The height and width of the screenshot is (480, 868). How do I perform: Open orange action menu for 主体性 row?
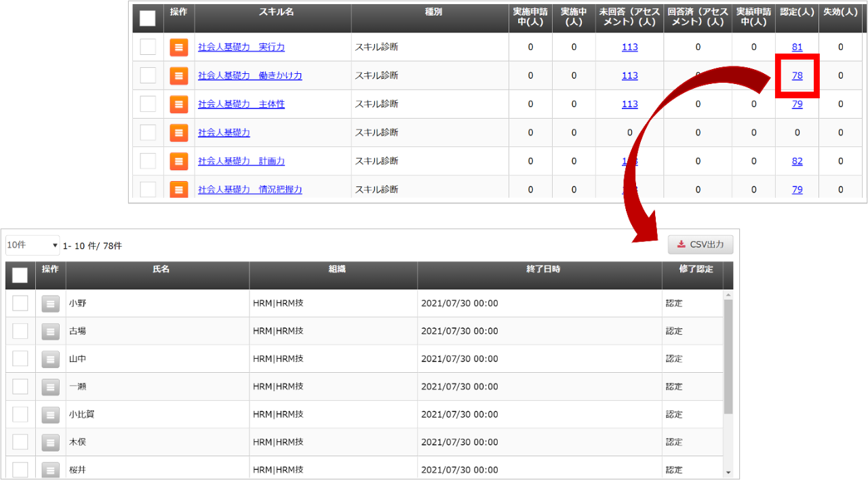[178, 104]
